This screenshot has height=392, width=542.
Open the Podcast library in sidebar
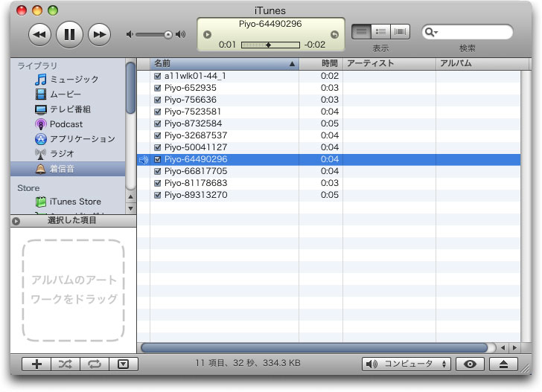click(66, 124)
